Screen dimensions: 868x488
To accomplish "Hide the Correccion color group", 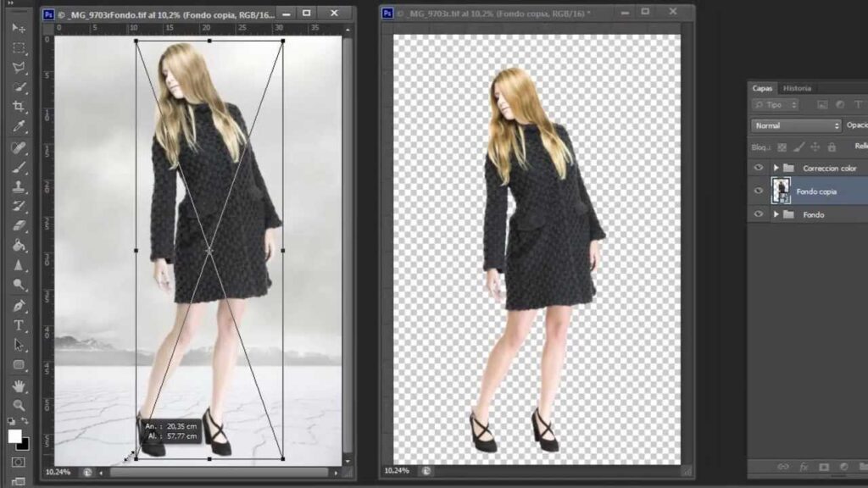I will 759,168.
